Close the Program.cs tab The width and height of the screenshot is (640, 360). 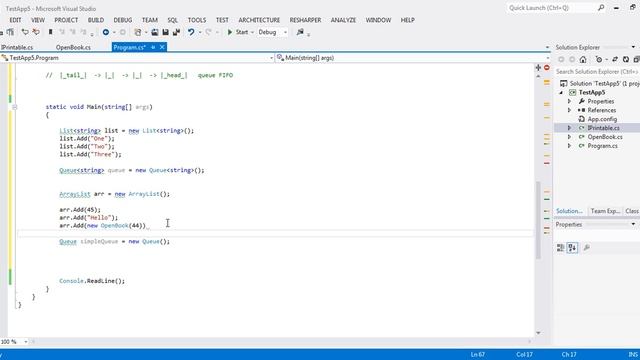(x=162, y=47)
